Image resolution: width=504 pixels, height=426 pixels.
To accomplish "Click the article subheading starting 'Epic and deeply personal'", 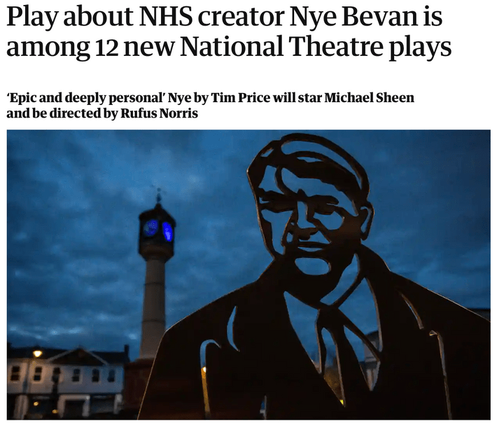I will [x=210, y=106].
